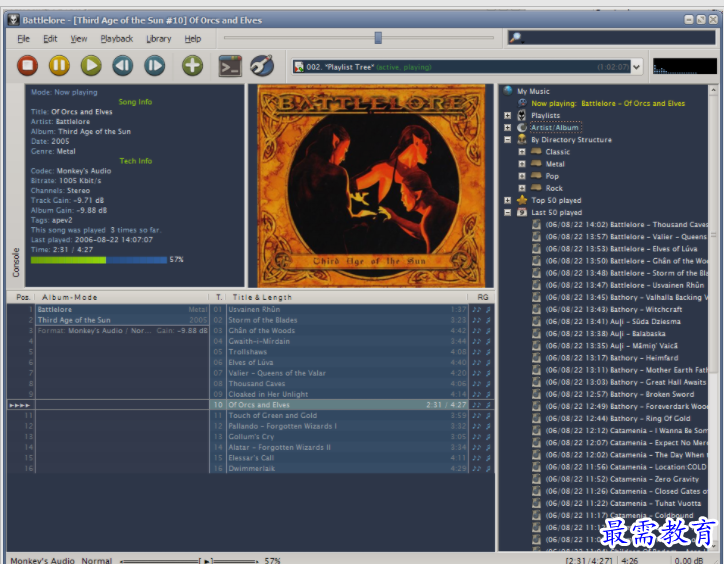Click the red Stop playback button

pos(28,66)
